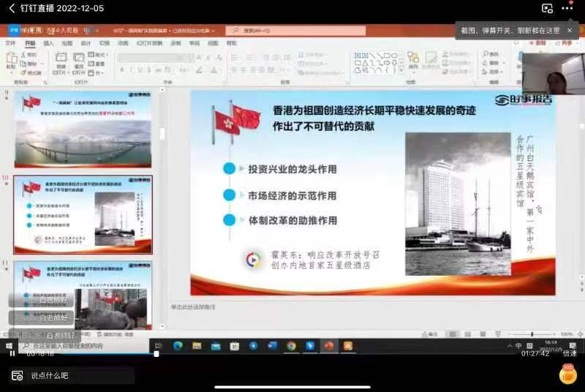
Task: Expand the 版式 layout dropdown
Action: coord(98,55)
